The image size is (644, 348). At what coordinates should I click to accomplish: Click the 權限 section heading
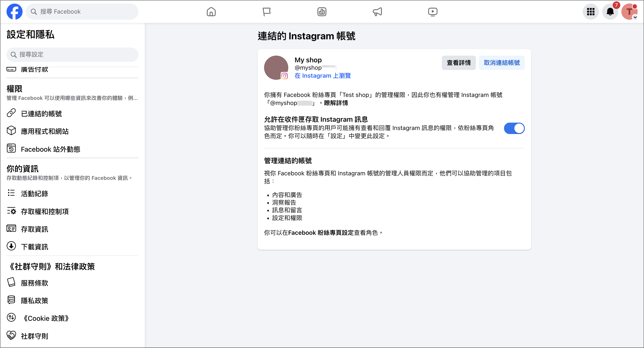tap(14, 89)
